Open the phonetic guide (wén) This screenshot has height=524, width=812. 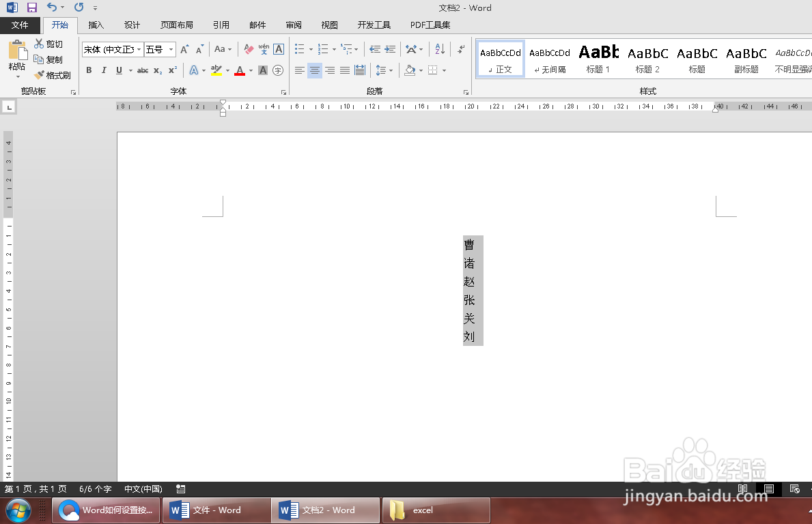pos(264,49)
